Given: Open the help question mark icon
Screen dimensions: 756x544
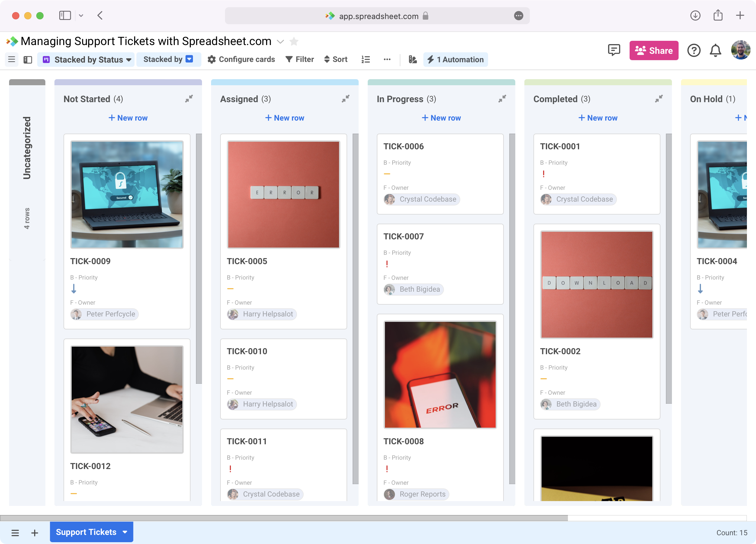Looking at the screenshot, I should coord(694,50).
